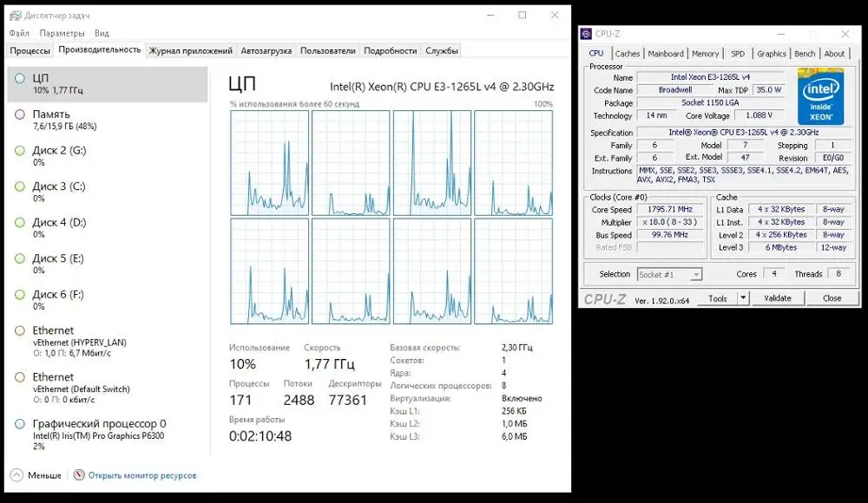Open the Параметры menu
The width and height of the screenshot is (868, 503).
coord(62,33)
